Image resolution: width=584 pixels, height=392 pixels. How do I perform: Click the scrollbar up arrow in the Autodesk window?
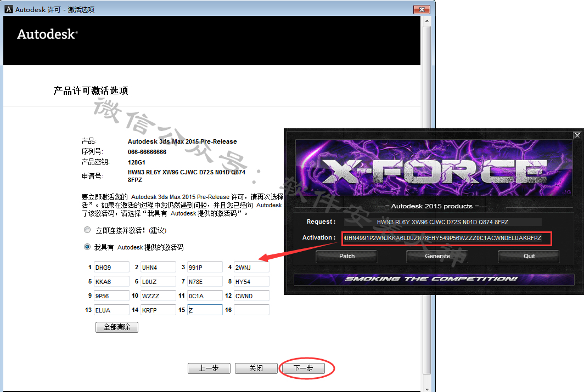427,21
